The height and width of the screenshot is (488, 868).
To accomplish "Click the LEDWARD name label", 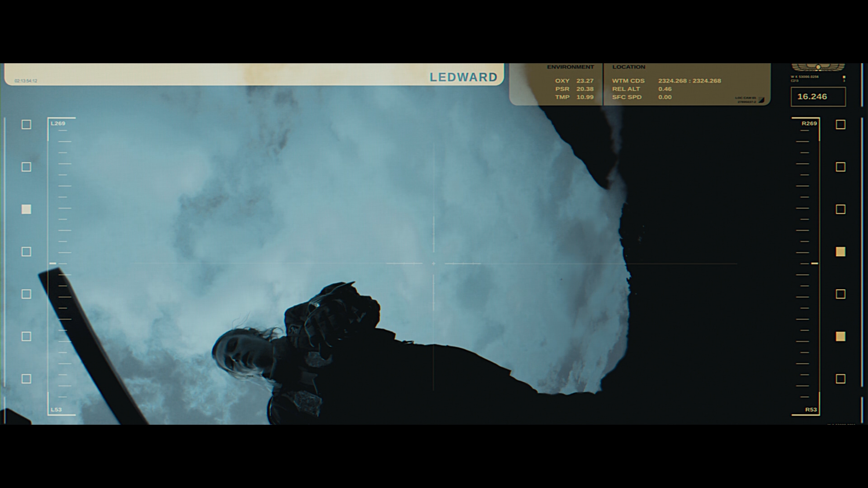I will click(x=463, y=77).
